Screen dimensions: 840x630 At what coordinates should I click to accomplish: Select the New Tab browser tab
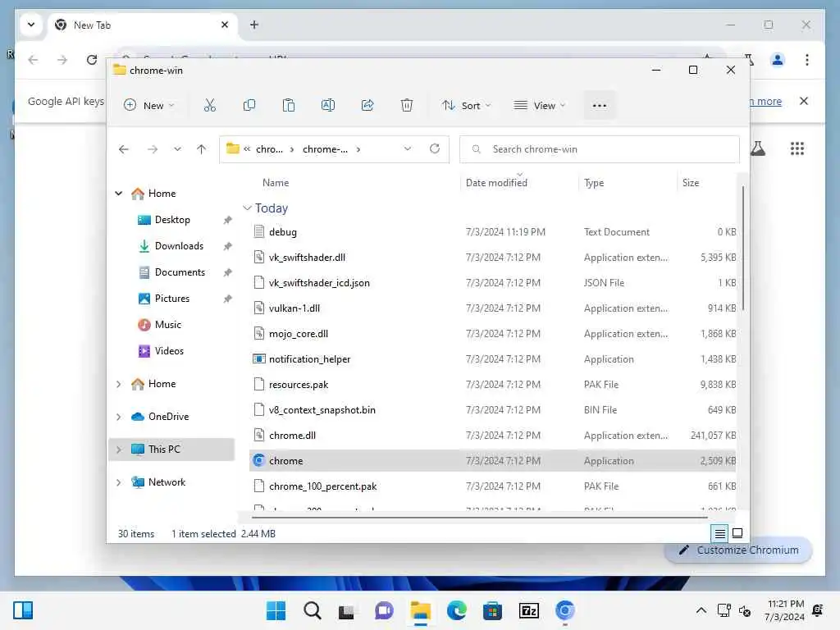coord(143,25)
